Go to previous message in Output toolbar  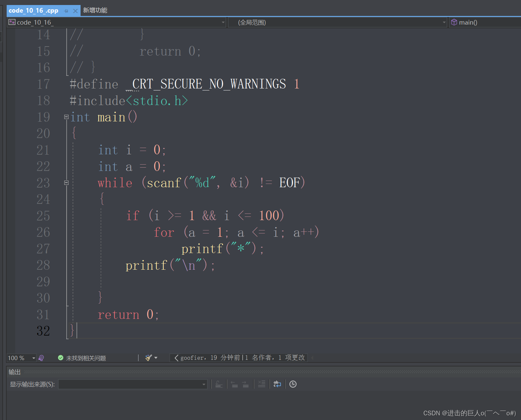tap(235, 384)
